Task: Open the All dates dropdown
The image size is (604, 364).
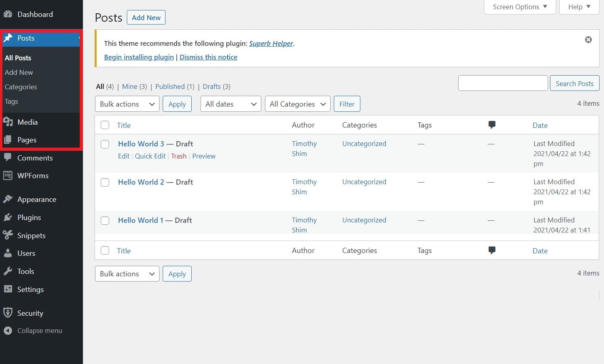Action: tap(231, 104)
